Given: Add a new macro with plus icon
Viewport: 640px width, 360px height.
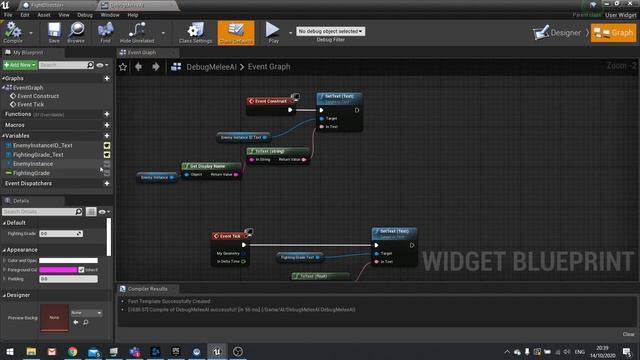Looking at the screenshot, I should point(107,125).
